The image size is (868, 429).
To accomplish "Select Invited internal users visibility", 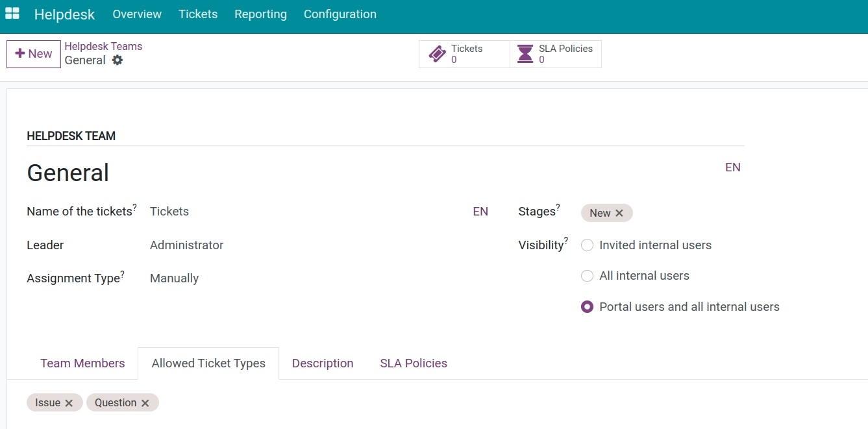I will point(587,245).
